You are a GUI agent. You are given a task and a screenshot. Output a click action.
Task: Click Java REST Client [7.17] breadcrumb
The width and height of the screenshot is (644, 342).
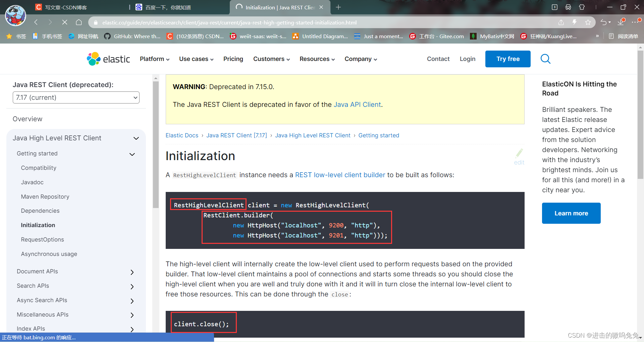click(236, 135)
